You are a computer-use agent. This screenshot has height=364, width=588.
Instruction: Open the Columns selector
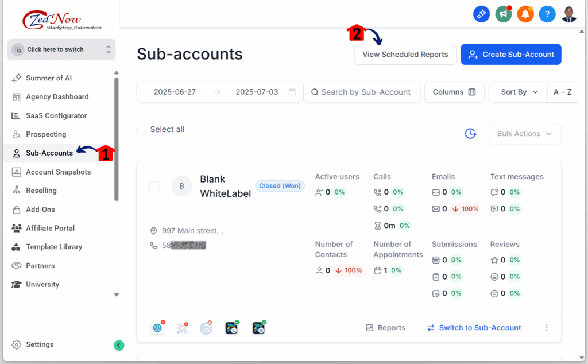(x=454, y=92)
